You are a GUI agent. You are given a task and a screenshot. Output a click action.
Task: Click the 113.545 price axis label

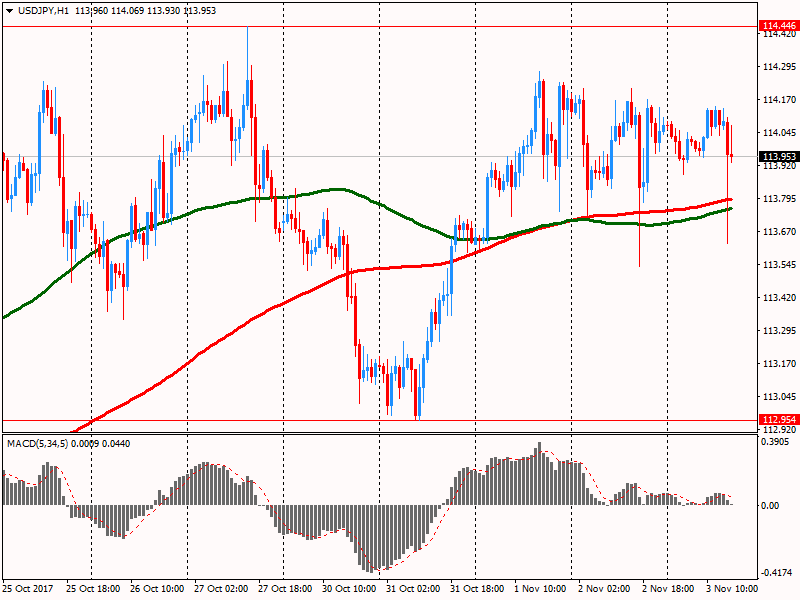click(x=779, y=265)
